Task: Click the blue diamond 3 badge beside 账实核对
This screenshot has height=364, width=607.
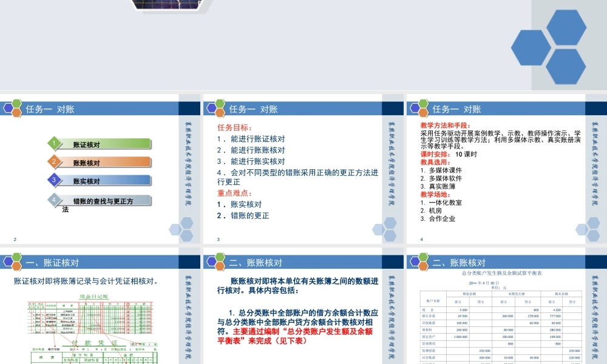Action: 55,180
